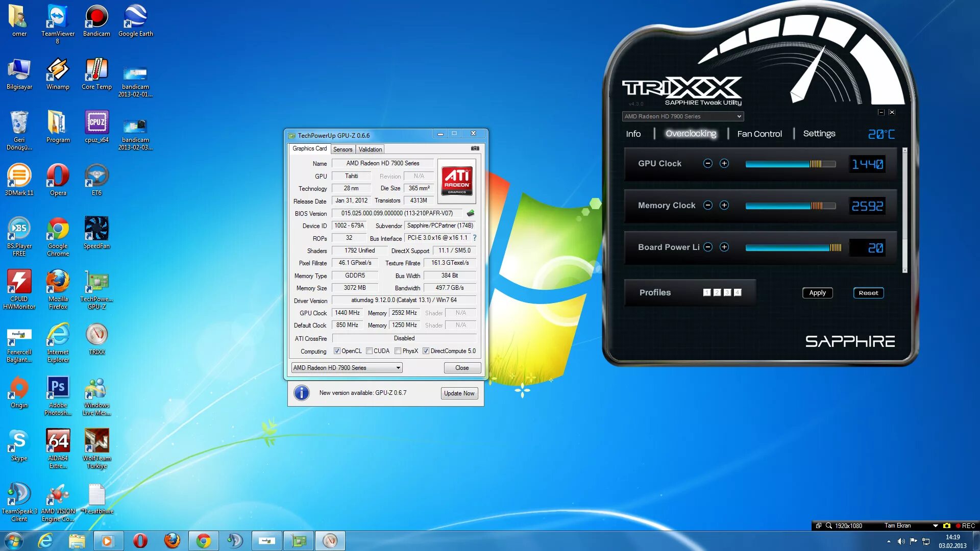This screenshot has width=980, height=551.
Task: Open the Google Earth desktop icon
Action: tap(135, 20)
